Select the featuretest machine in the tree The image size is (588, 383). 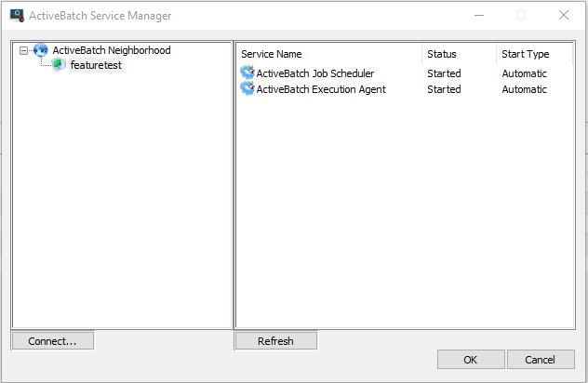(96, 65)
